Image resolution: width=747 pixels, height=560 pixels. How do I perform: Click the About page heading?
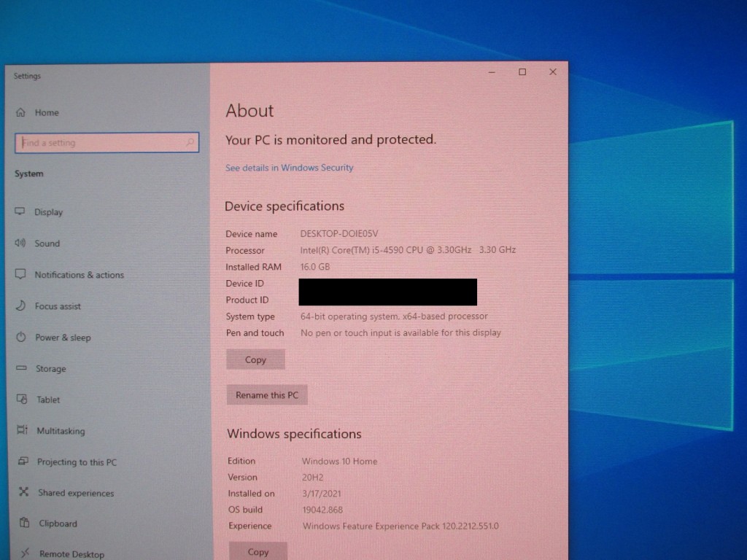pos(249,111)
